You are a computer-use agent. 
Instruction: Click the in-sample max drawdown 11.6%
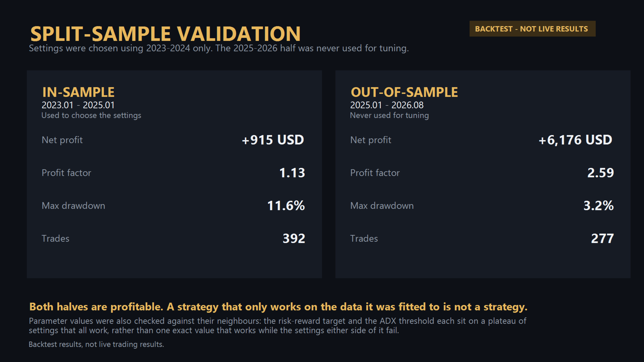coord(286,205)
